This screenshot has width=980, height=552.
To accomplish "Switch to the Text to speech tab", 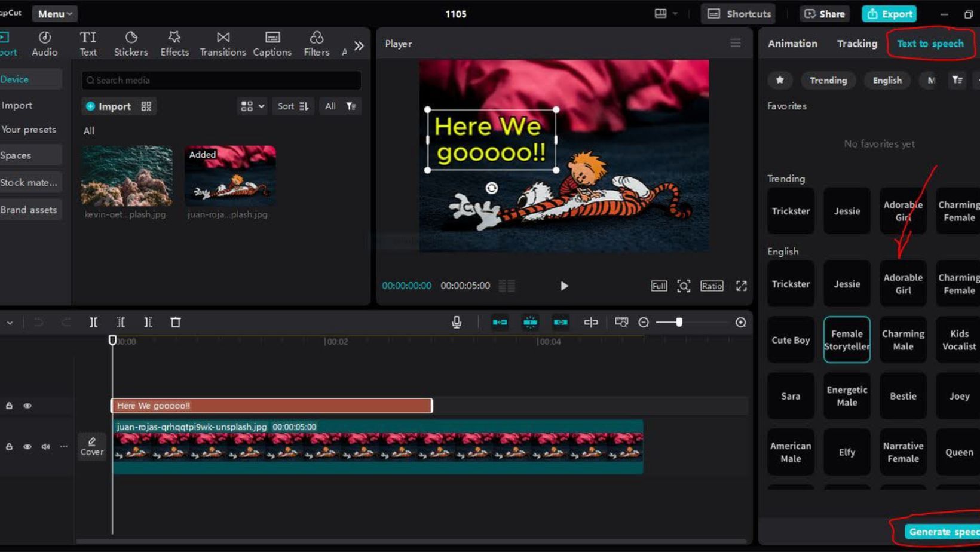I will tap(930, 44).
